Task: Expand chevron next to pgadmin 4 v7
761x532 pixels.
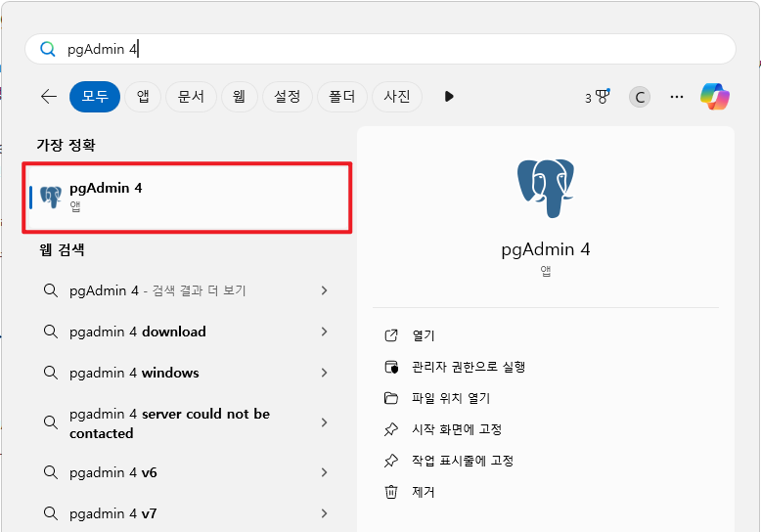Action: click(x=324, y=513)
